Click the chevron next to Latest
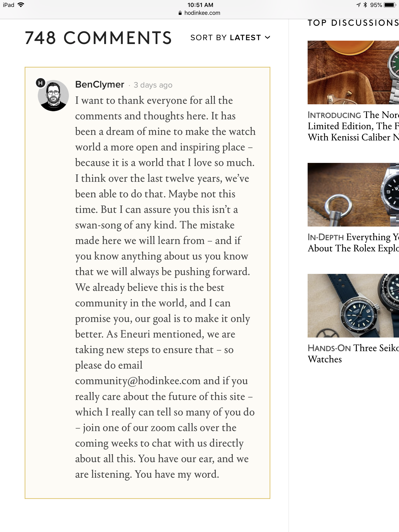 coord(267,37)
